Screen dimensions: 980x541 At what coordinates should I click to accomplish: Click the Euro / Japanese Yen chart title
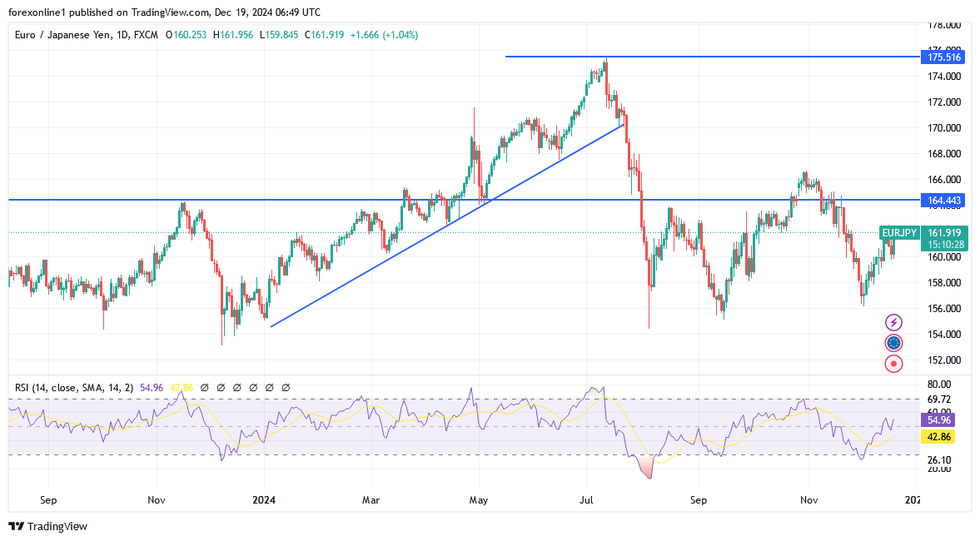tap(87, 35)
